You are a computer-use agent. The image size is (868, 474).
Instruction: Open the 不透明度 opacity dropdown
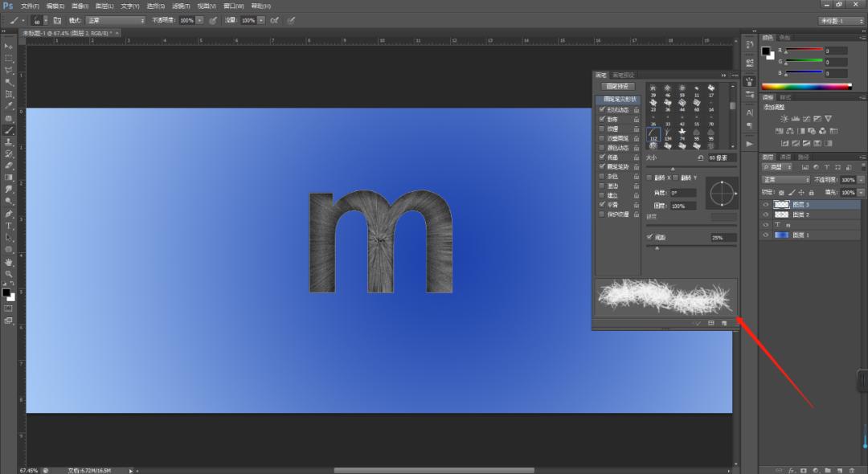coord(858,180)
